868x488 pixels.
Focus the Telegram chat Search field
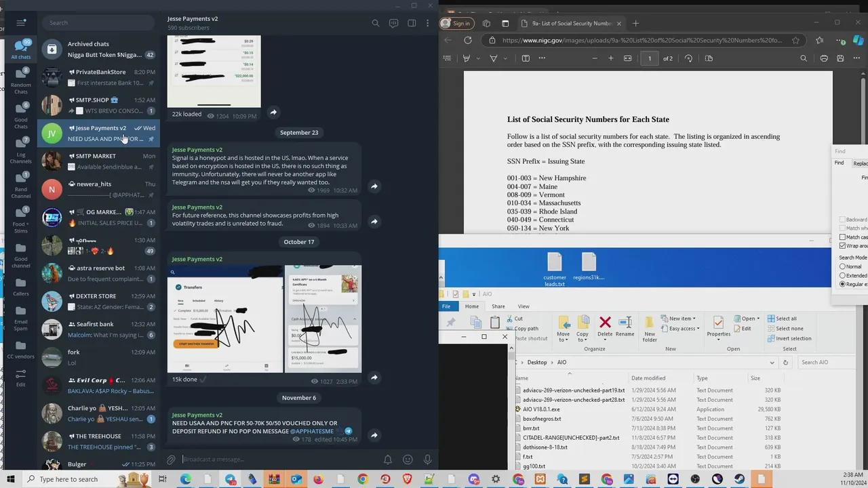(x=98, y=22)
